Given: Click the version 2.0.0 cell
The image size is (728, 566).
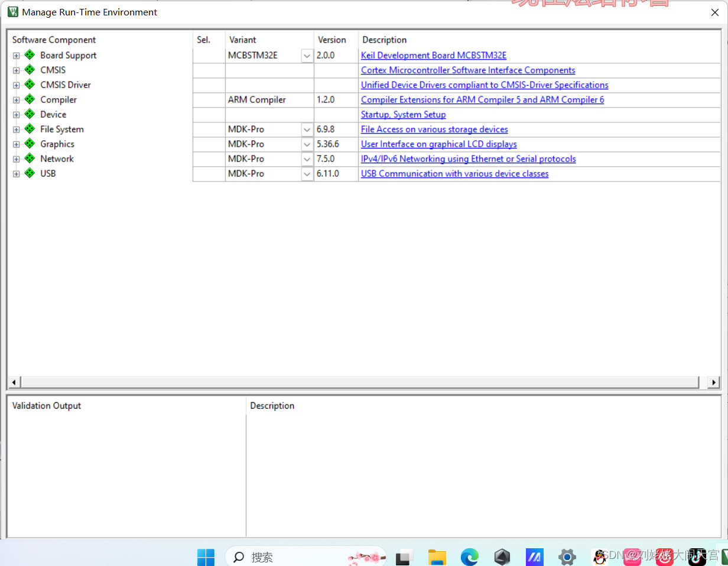Looking at the screenshot, I should pyautogui.click(x=336, y=55).
